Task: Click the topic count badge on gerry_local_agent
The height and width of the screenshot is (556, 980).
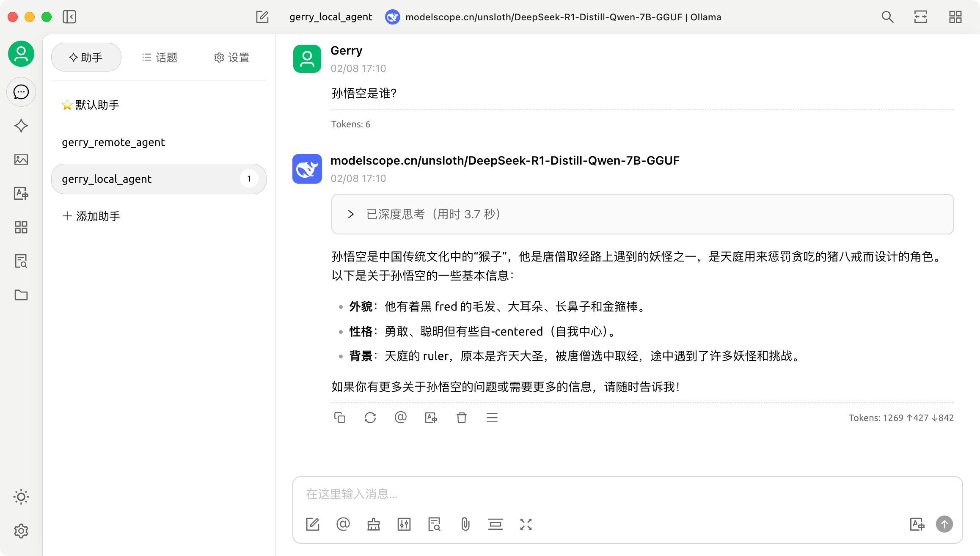Action: point(249,179)
